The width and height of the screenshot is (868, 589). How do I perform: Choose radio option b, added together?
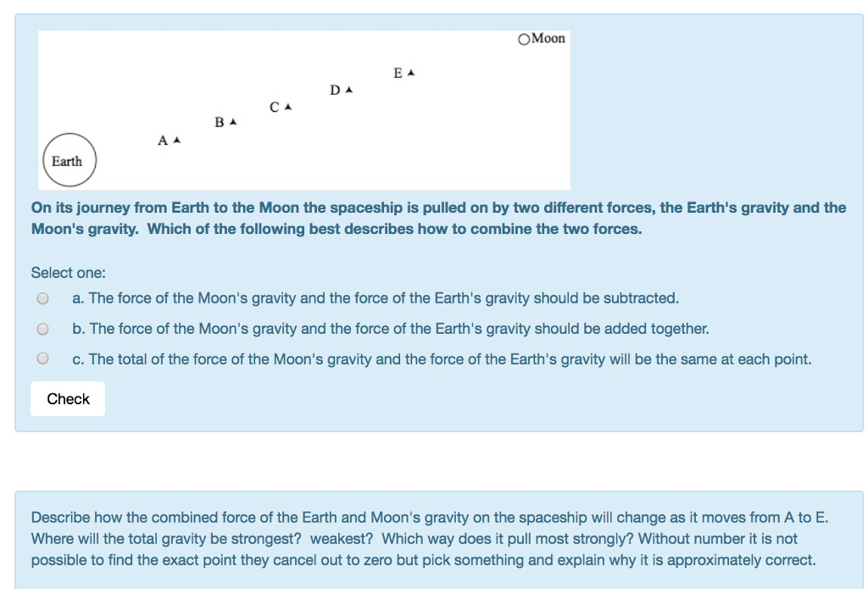coord(42,329)
